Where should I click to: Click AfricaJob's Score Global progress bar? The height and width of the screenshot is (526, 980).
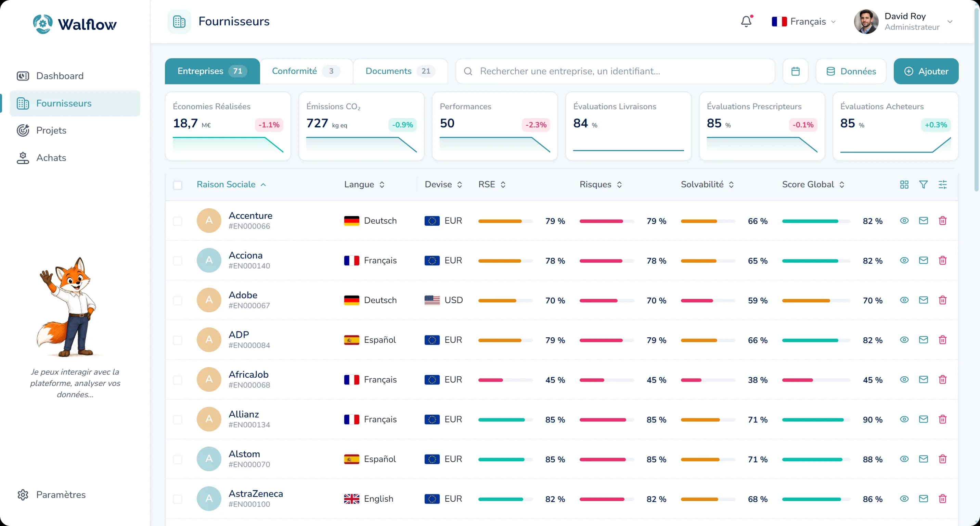(816, 380)
